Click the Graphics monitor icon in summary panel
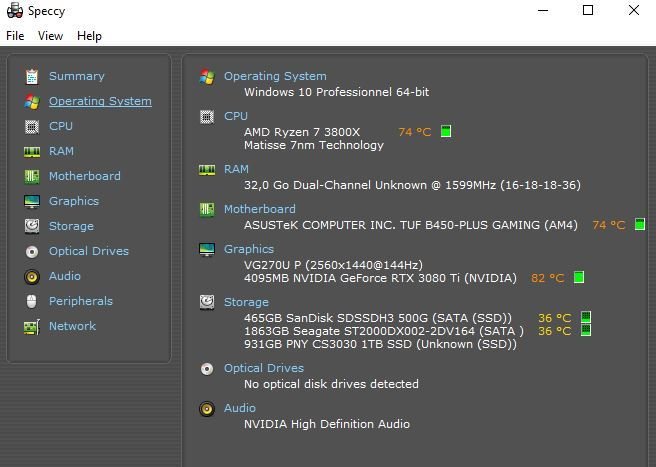 [207, 249]
